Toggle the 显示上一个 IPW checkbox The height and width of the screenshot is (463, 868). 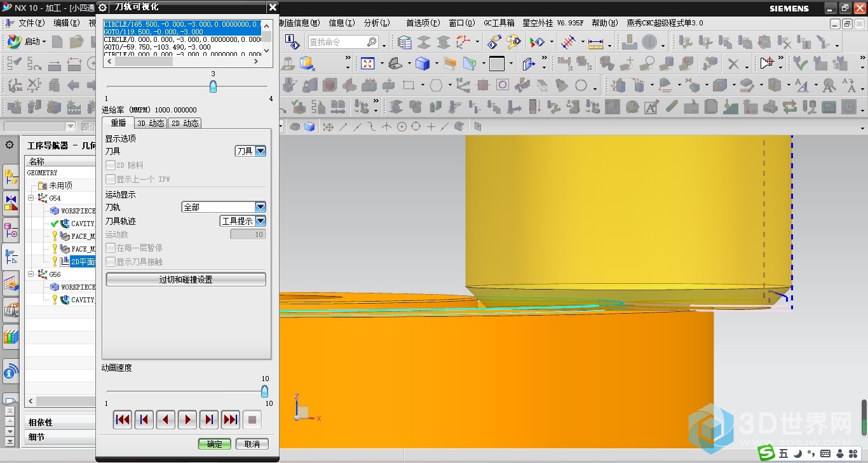click(111, 179)
